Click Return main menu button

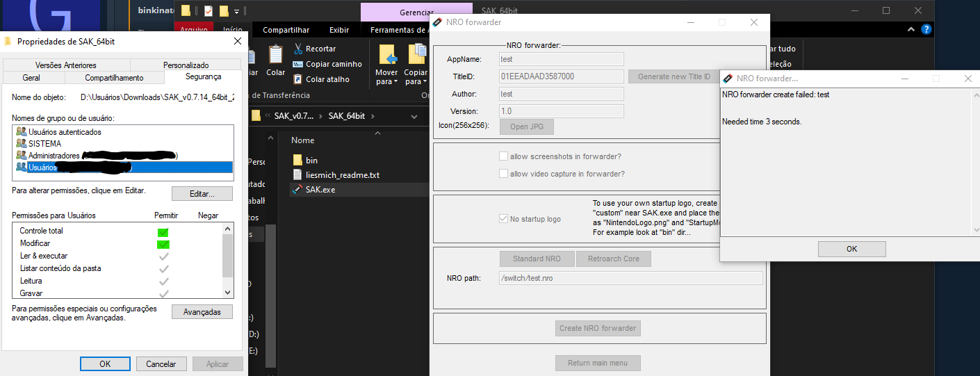(x=598, y=363)
